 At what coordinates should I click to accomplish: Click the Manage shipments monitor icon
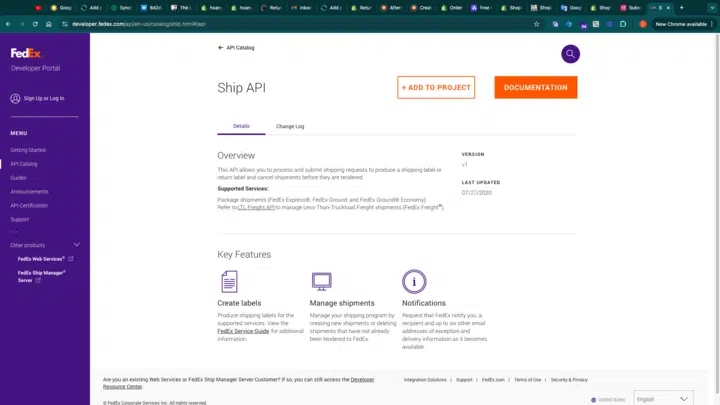tap(321, 281)
